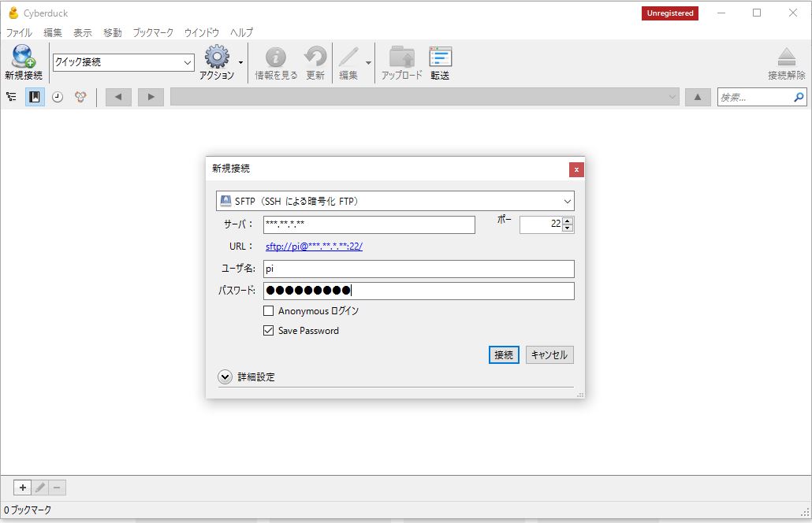Open the Window (ウインドウ) menu

pos(202,32)
